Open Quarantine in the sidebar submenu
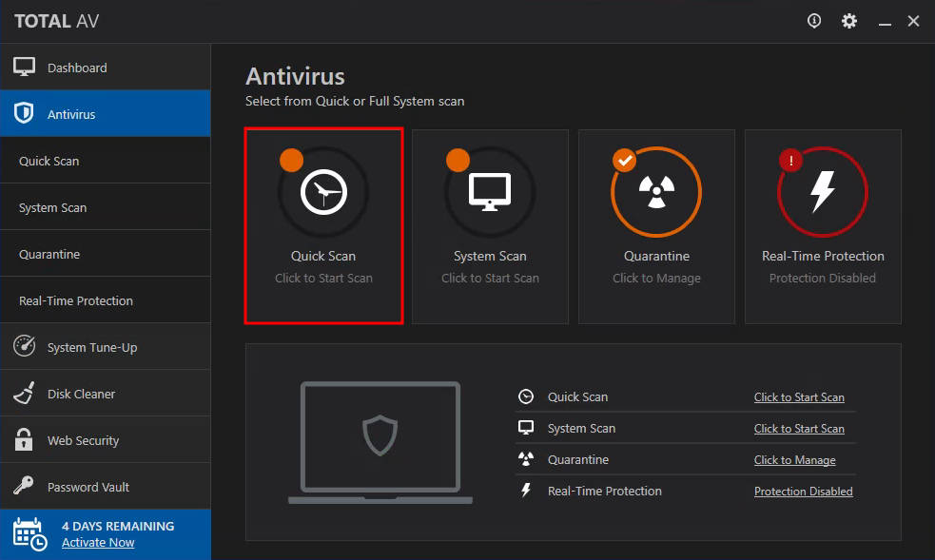Viewport: 935px width, 560px height. tap(106, 253)
